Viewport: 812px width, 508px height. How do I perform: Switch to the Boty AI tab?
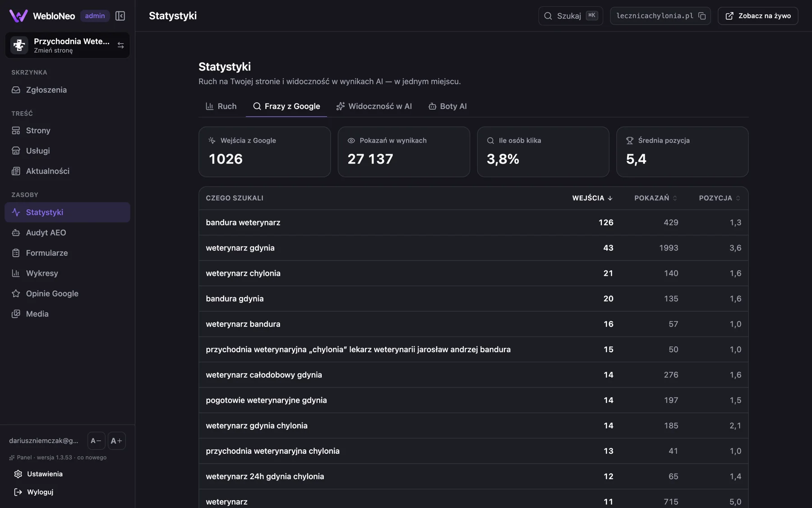[448, 107]
